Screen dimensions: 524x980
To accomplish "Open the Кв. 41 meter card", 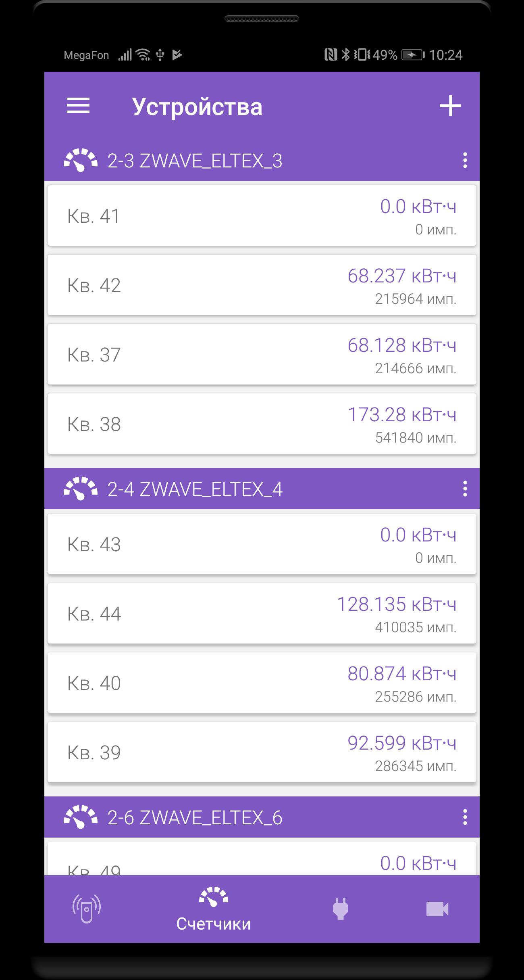I will coord(262,215).
